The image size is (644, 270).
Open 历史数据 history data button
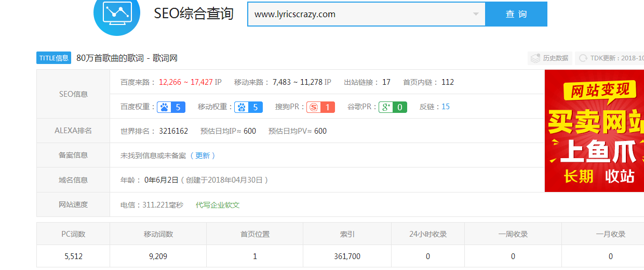click(x=550, y=58)
